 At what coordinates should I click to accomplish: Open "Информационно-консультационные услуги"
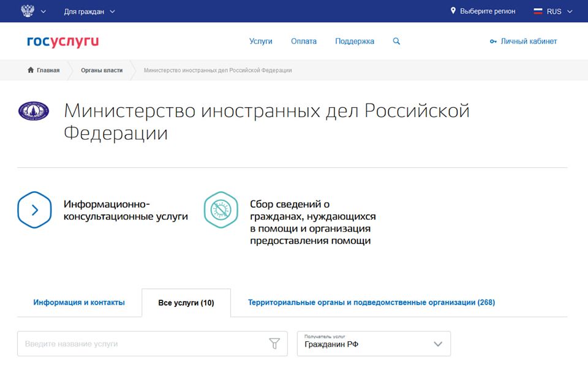tap(126, 210)
